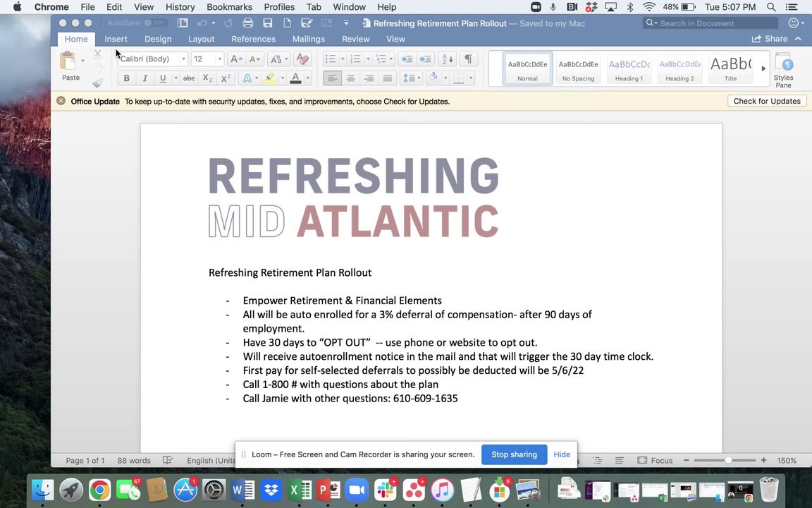The height and width of the screenshot is (508, 812).
Task: Open the Mailings tab
Action: tap(309, 39)
